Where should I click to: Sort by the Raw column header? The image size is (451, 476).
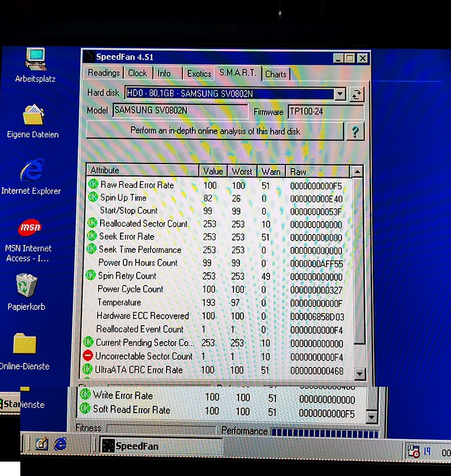(317, 172)
